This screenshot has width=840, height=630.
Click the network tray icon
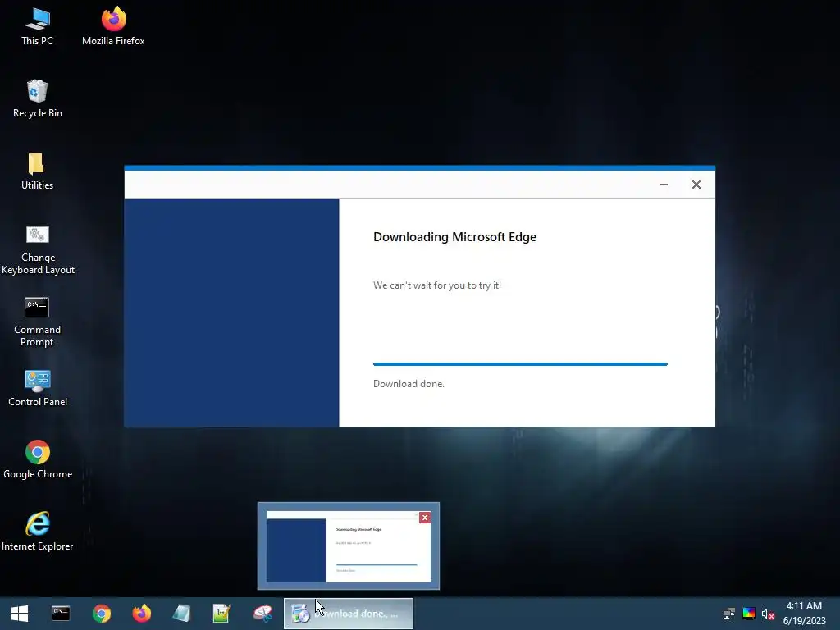(729, 614)
